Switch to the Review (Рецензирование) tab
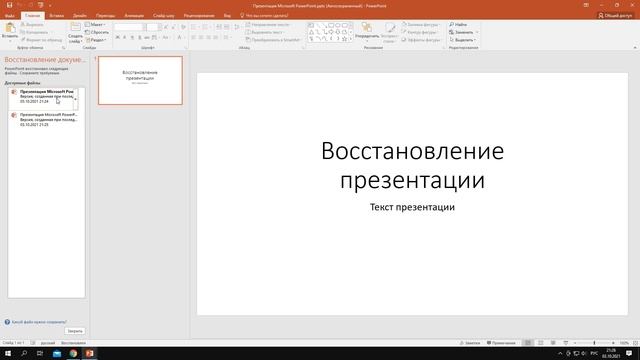The height and width of the screenshot is (360, 640). (199, 16)
